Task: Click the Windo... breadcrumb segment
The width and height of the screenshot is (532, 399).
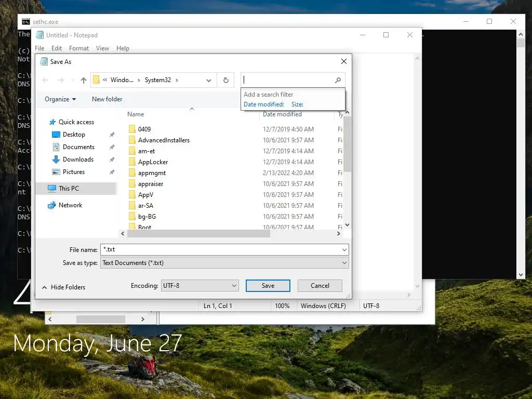Action: pyautogui.click(x=122, y=80)
